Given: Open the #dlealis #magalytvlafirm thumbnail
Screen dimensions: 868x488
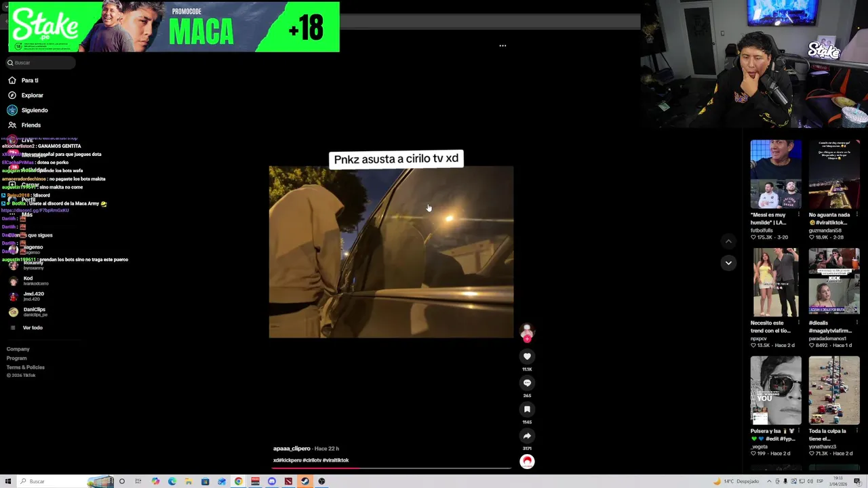Looking at the screenshot, I should [x=834, y=283].
